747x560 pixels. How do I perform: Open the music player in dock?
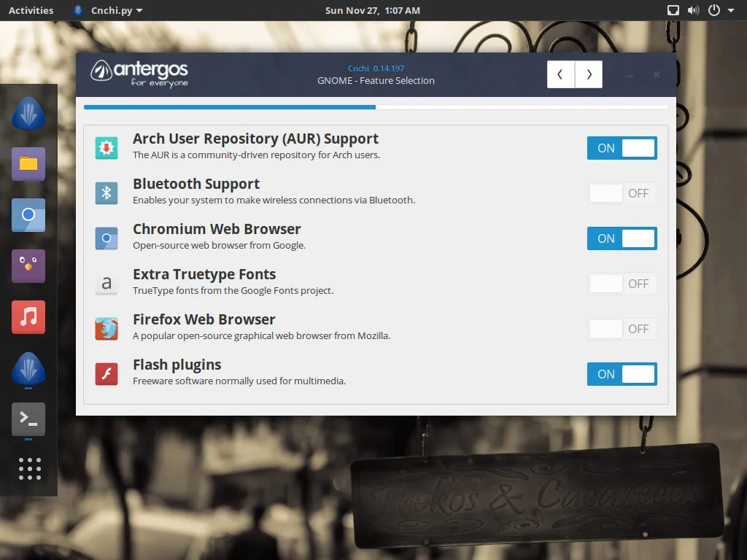pos(28,316)
